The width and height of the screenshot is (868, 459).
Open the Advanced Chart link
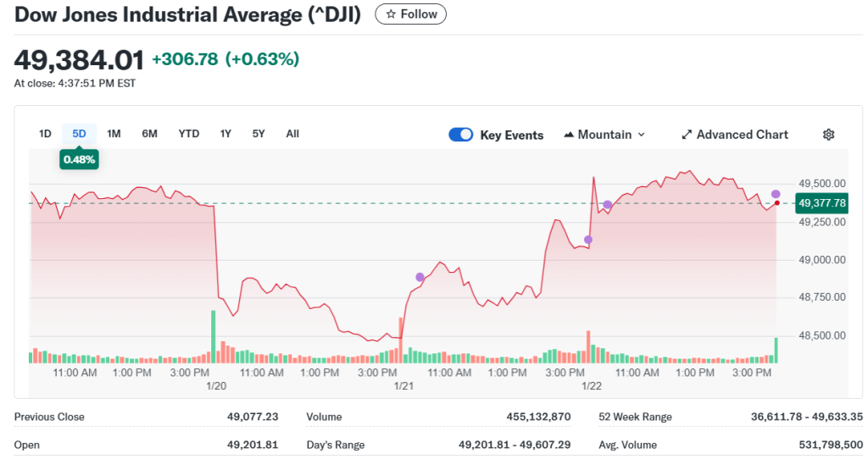click(x=735, y=135)
